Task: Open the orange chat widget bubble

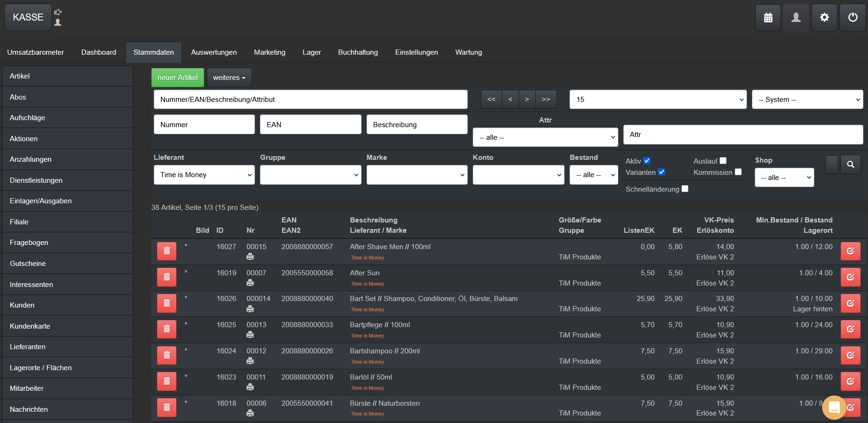Action: [x=834, y=408]
